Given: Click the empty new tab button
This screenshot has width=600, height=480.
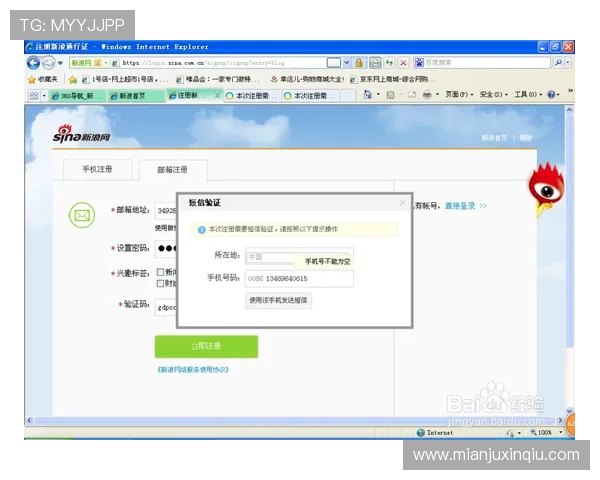Looking at the screenshot, I should pos(348,96).
